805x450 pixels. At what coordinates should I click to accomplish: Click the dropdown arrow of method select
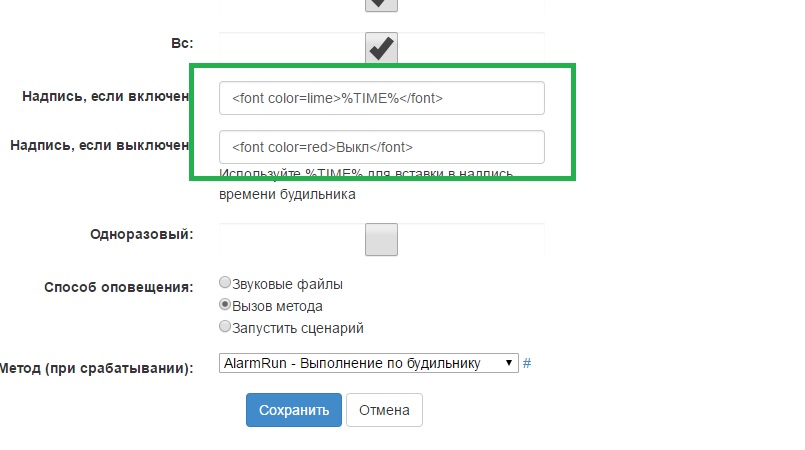pos(509,363)
